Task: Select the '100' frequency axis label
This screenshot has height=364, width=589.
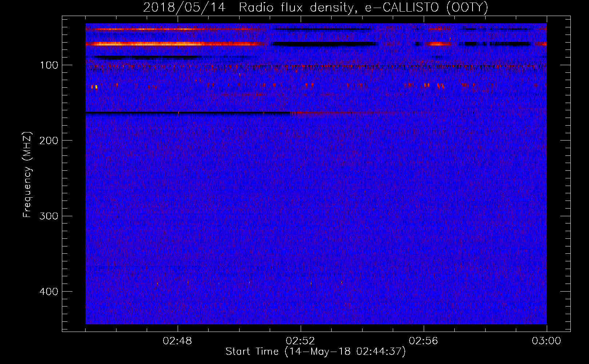Action: point(49,65)
